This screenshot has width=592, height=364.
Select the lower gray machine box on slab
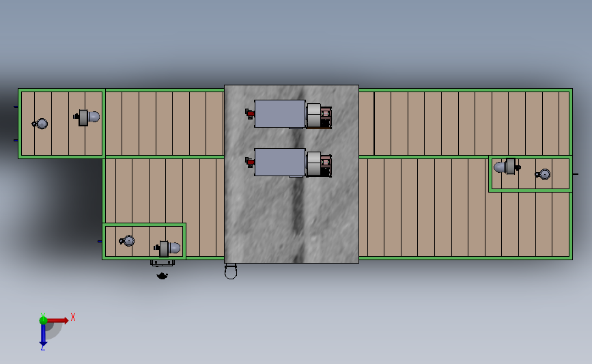280,162
